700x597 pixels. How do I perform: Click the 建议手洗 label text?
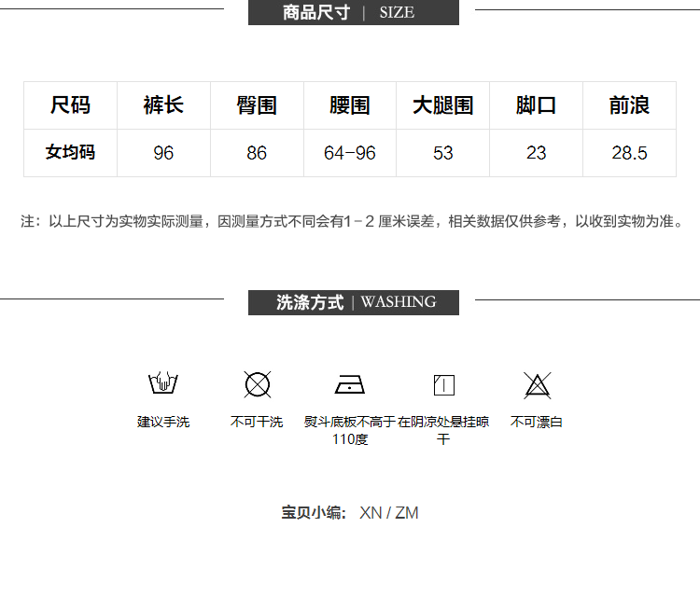[163, 423]
